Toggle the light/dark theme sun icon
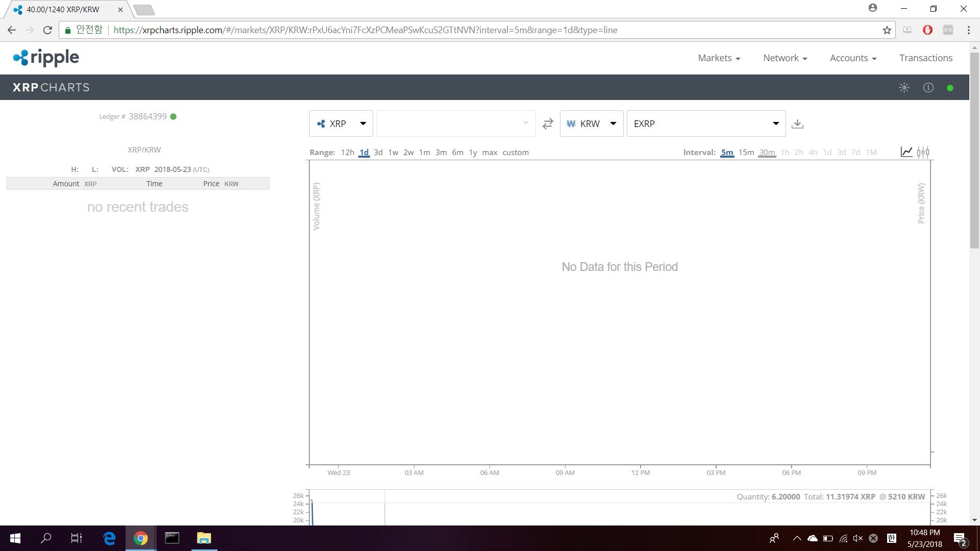The height and width of the screenshot is (551, 980). 904,88
